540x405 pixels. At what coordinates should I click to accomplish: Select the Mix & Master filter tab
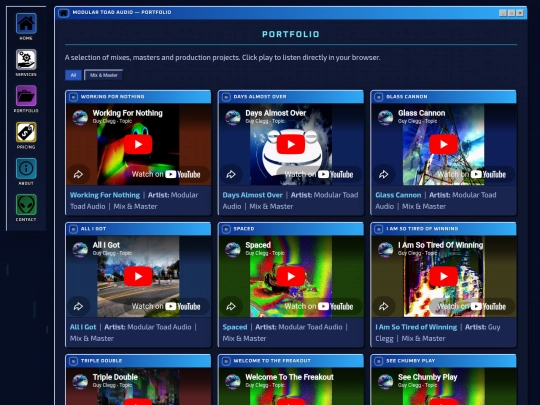click(x=103, y=75)
